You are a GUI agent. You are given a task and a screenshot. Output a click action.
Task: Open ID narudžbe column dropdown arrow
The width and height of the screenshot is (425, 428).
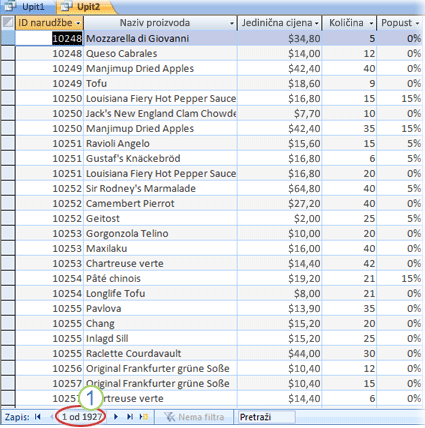point(78,23)
